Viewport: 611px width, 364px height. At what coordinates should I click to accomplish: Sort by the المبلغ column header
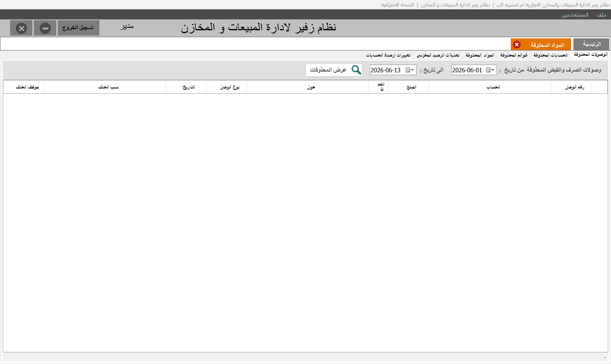(x=409, y=87)
